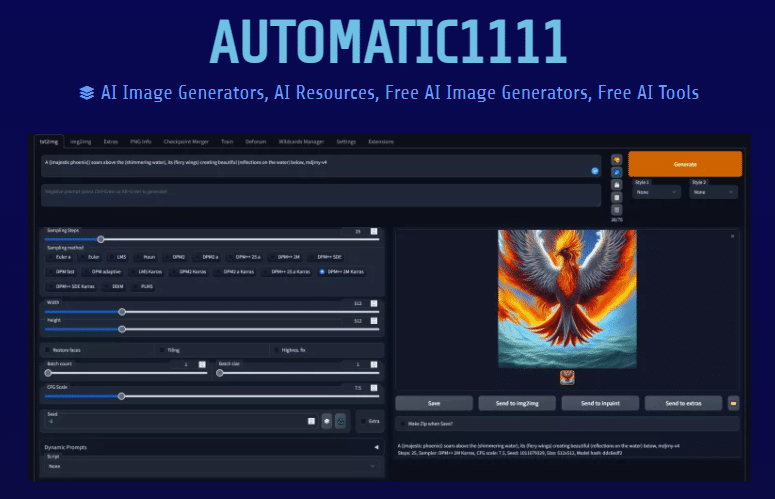
Task: Open the PNG Info tab
Action: tap(141, 142)
